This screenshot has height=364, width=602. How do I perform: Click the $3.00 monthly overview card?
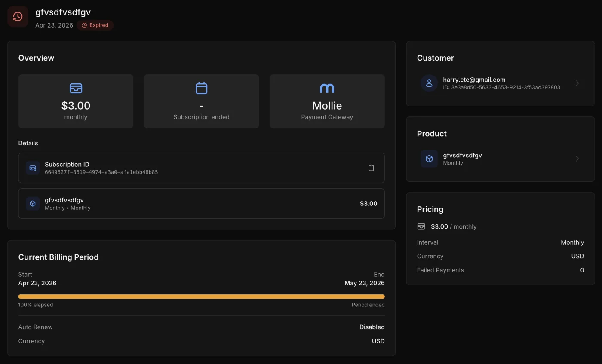(76, 101)
